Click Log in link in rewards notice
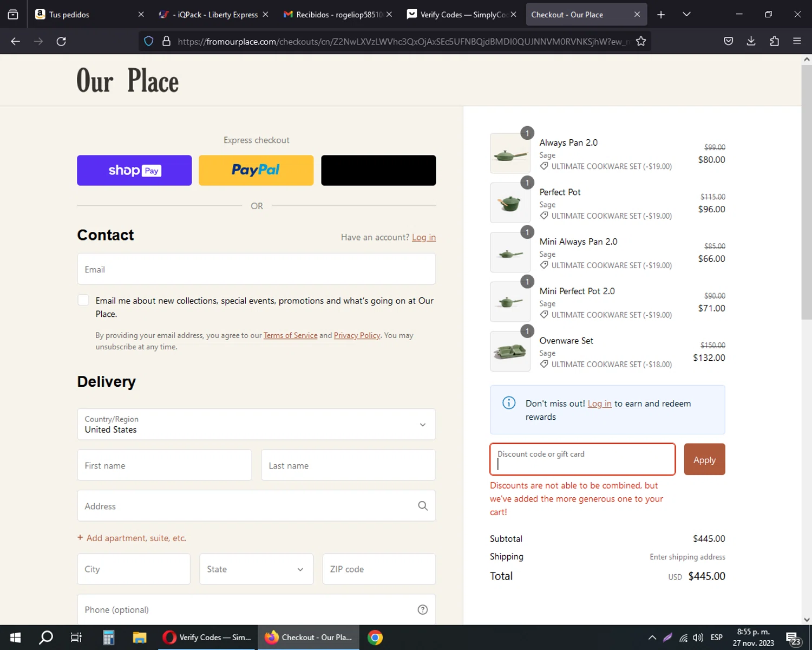 pos(599,404)
